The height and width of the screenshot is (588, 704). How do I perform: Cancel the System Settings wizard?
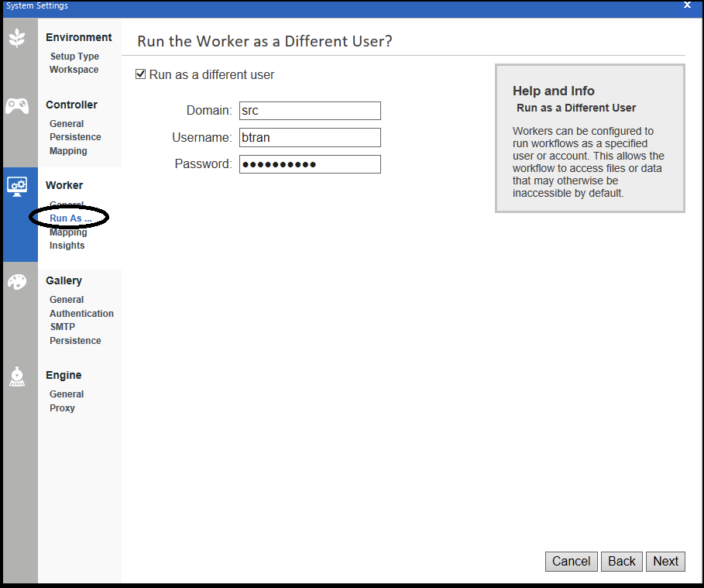pos(571,561)
